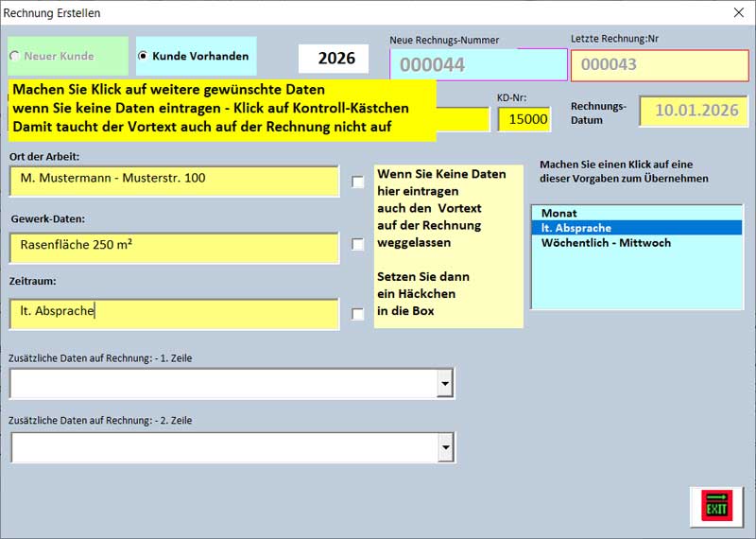The image size is (756, 539).
Task: Close the Rechnung Erstellen window
Action: tap(738, 13)
